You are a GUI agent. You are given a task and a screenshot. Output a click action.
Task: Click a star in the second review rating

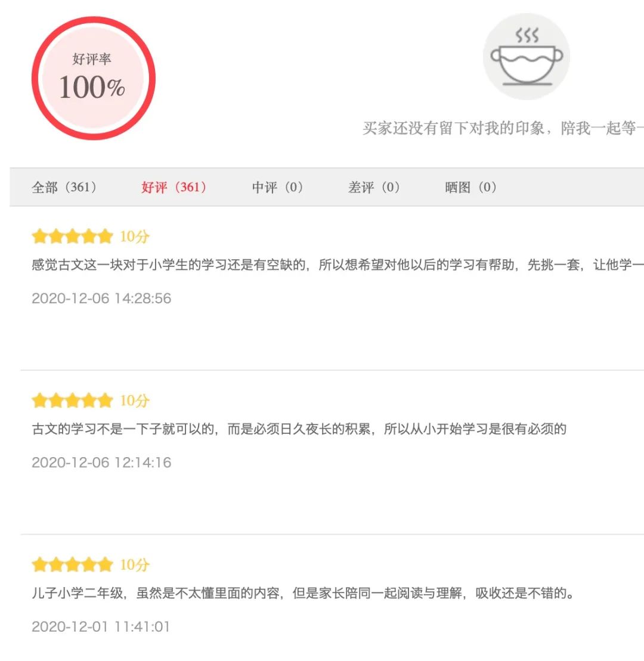[x=73, y=401]
